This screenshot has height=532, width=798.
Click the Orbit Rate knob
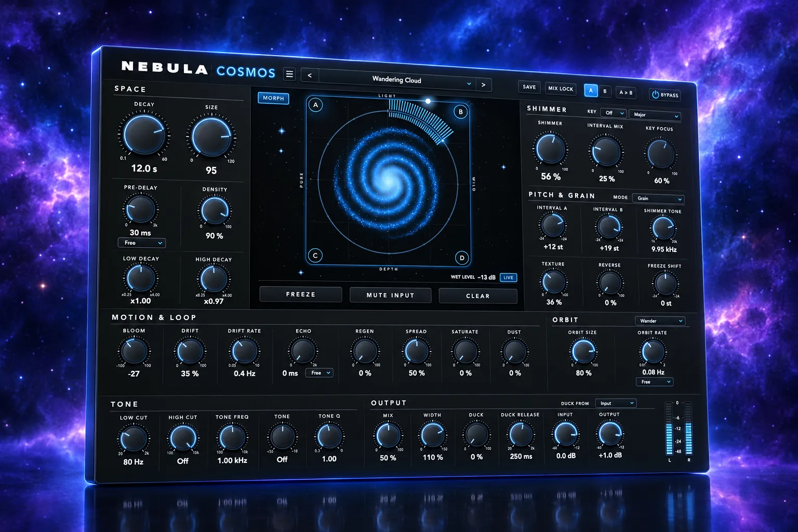click(653, 352)
